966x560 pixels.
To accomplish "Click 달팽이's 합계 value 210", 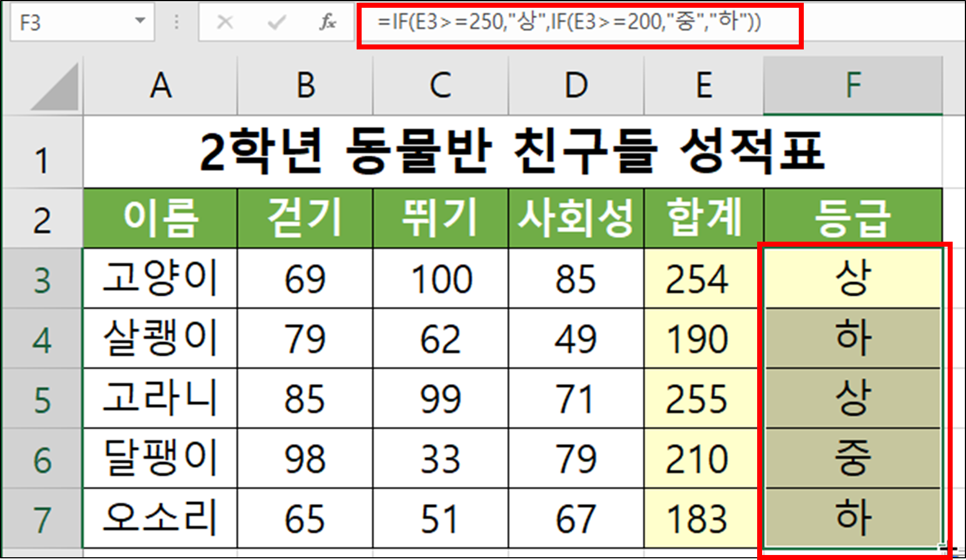I will click(704, 458).
